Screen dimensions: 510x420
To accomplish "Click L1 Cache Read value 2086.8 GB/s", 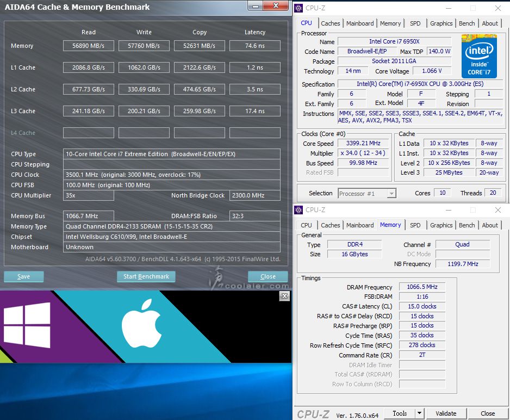I will [x=89, y=67].
